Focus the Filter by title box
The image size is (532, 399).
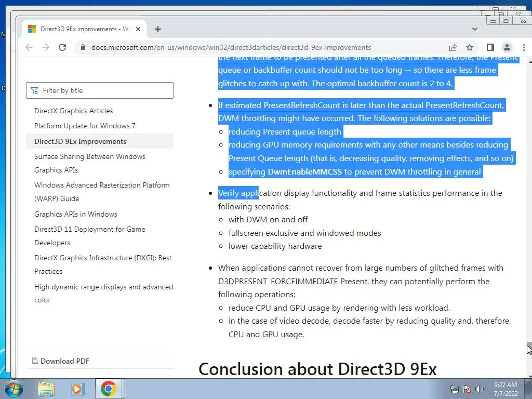[x=100, y=90]
